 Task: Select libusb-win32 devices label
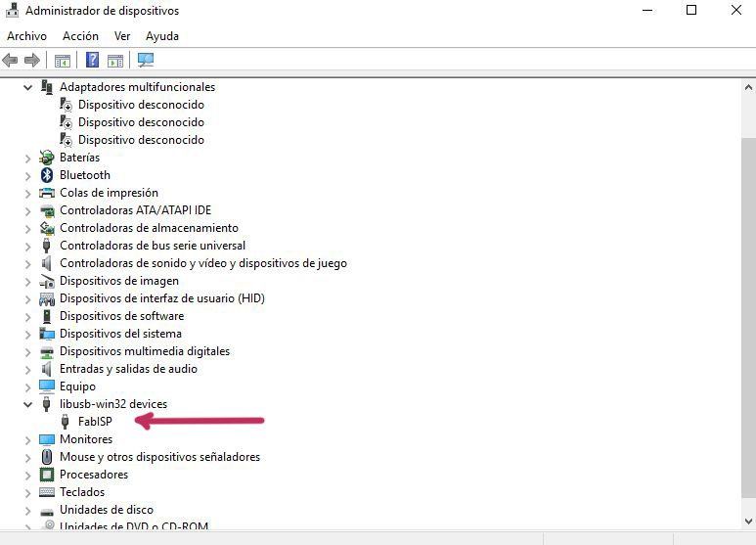pyautogui.click(x=113, y=404)
